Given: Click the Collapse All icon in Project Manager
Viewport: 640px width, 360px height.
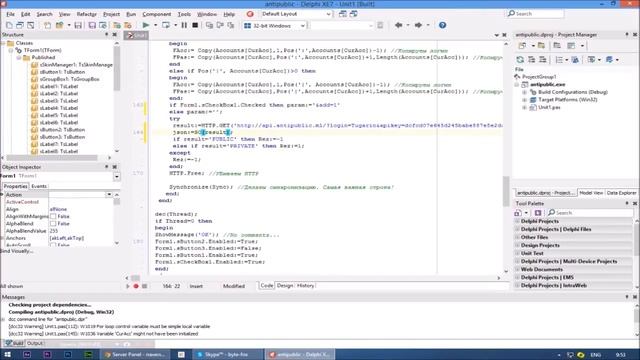Looking at the screenshot, I should pyautogui.click(x=543, y=60).
